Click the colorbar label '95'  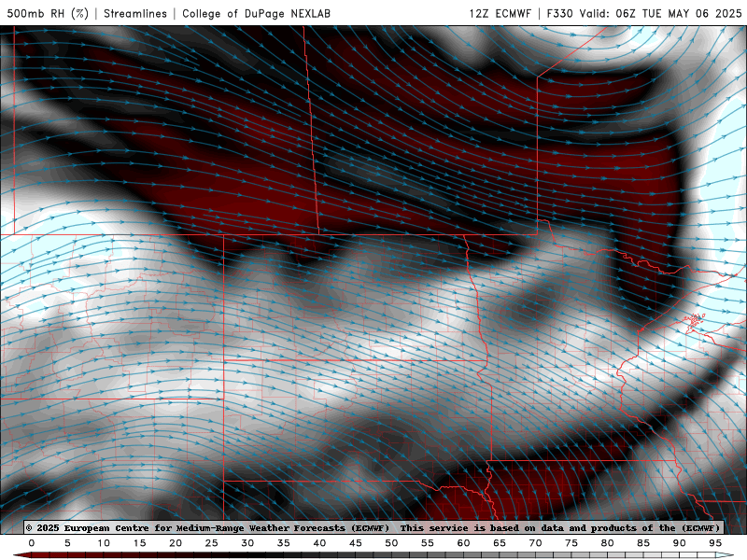click(x=715, y=543)
